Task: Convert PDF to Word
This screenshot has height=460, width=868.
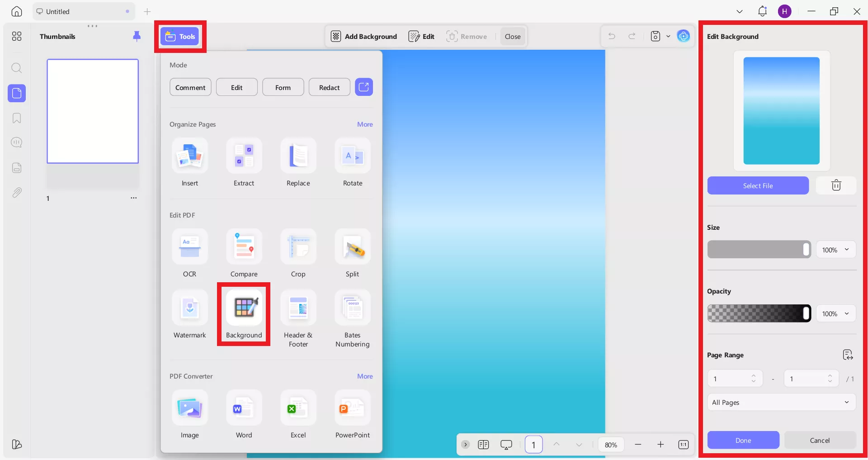Action: tap(244, 414)
